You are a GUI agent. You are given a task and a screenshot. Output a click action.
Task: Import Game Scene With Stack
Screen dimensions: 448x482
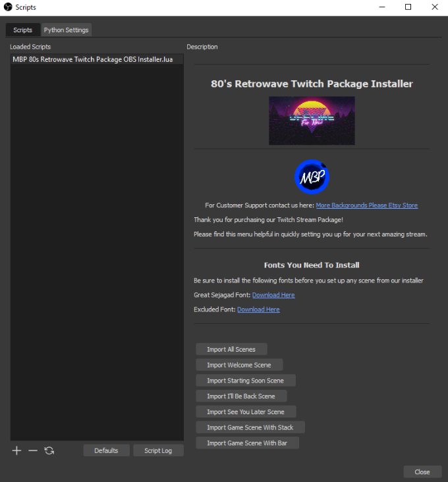click(x=250, y=427)
